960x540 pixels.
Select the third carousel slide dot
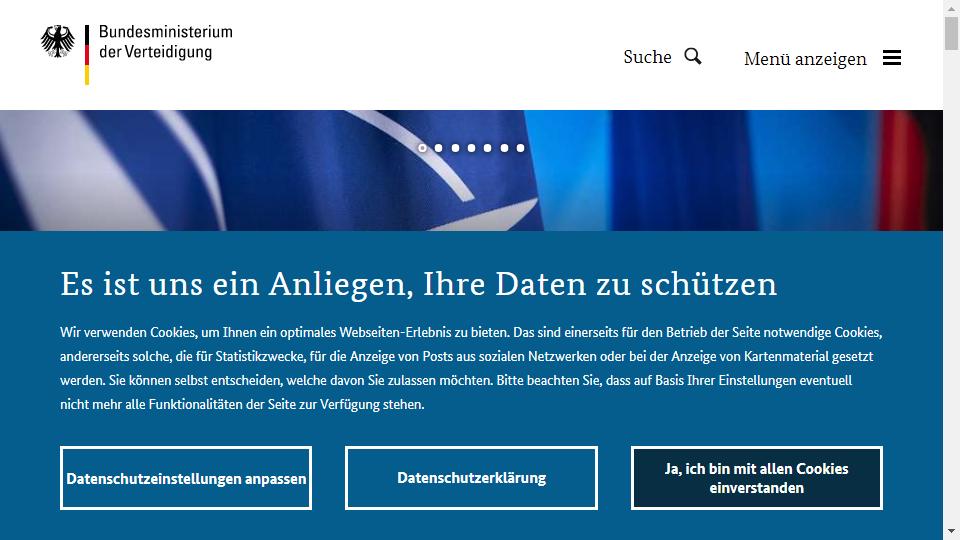coord(455,148)
